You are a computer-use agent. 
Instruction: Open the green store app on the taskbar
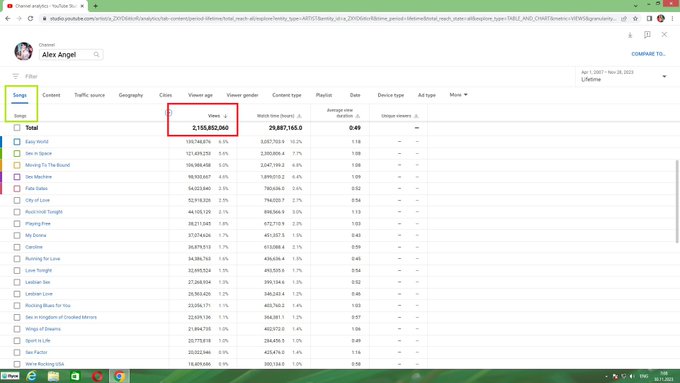pos(75,376)
